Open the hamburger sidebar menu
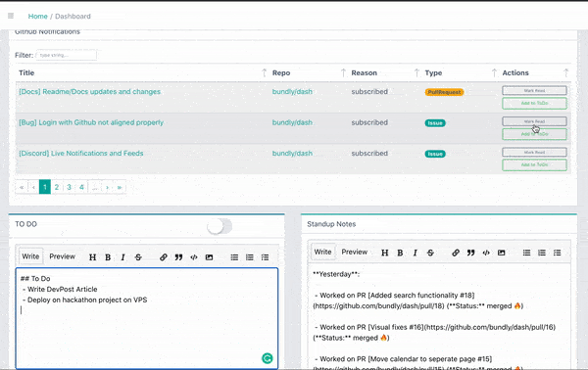 tap(11, 16)
